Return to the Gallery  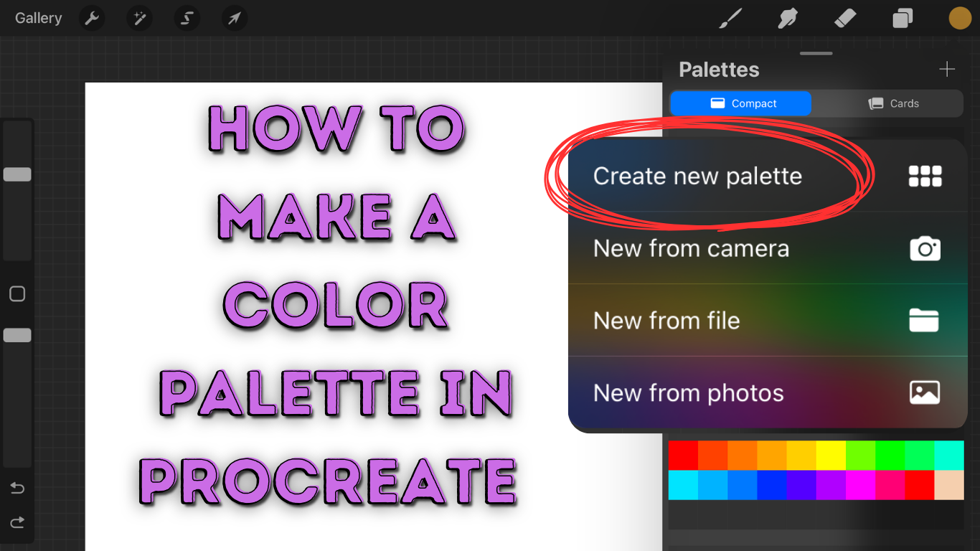tap(38, 18)
